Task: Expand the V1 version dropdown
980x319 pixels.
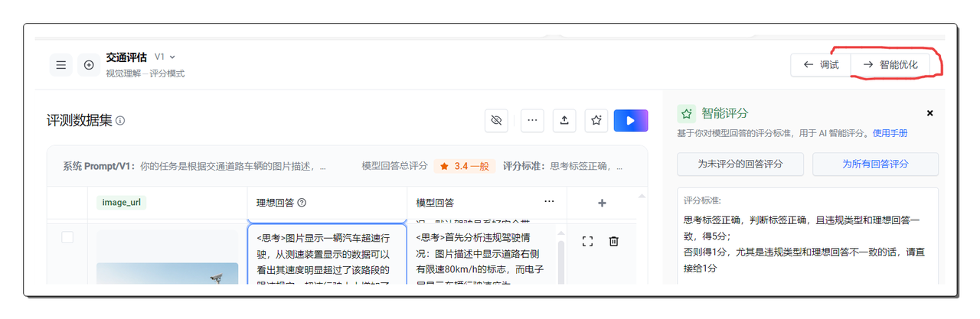Action: [x=165, y=57]
